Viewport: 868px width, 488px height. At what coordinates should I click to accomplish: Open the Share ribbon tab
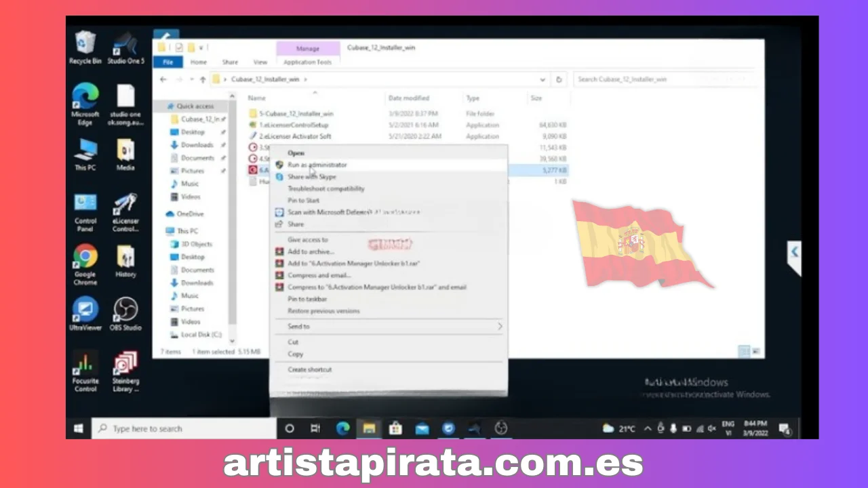(231, 62)
